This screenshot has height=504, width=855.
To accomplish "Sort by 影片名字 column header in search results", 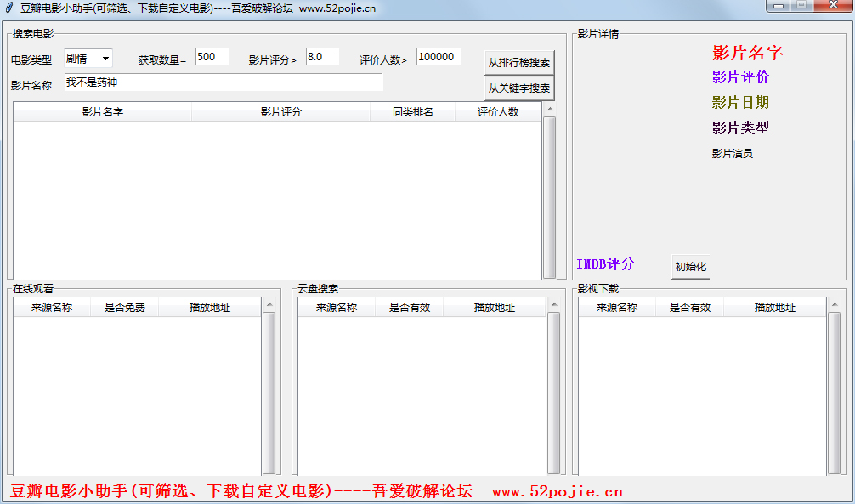I will pos(102,112).
